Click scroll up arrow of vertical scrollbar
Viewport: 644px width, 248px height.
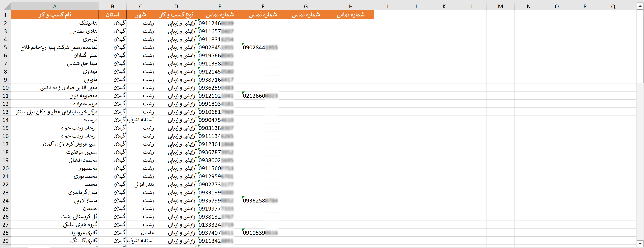click(640, 6)
